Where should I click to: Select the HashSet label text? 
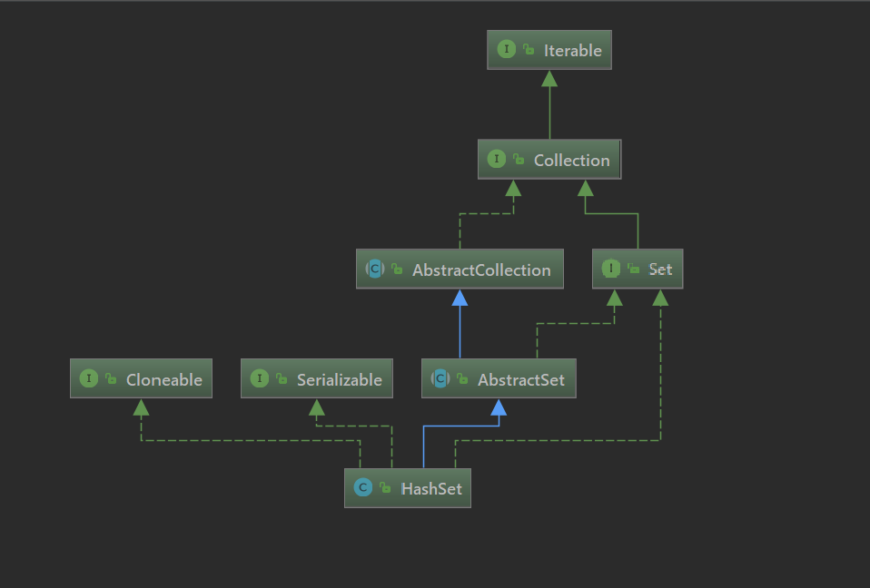point(431,489)
